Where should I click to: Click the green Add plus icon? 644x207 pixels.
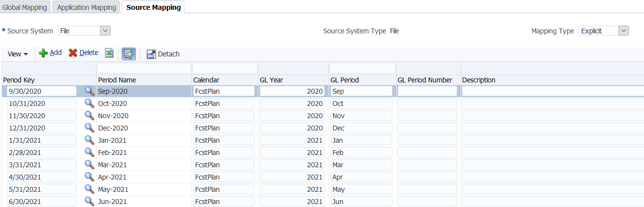pyautogui.click(x=44, y=53)
